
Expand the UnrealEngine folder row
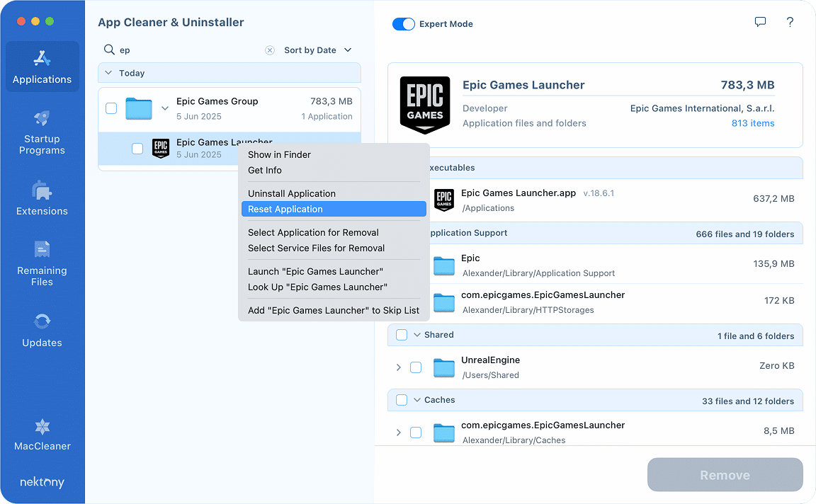[399, 367]
